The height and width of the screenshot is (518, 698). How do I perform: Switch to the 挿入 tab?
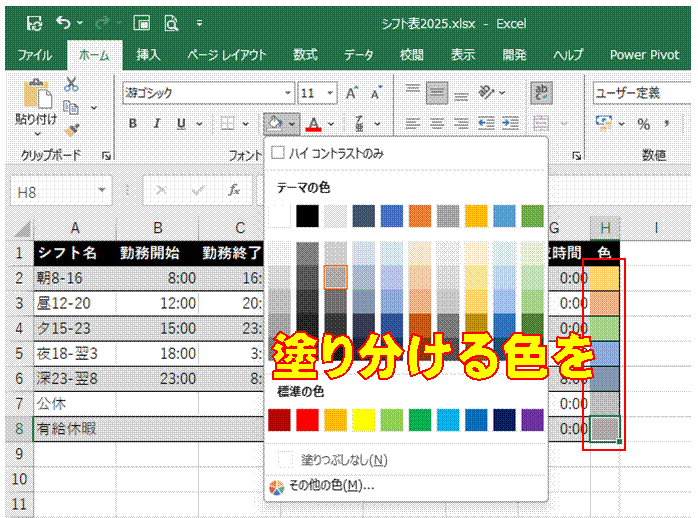coord(148,55)
